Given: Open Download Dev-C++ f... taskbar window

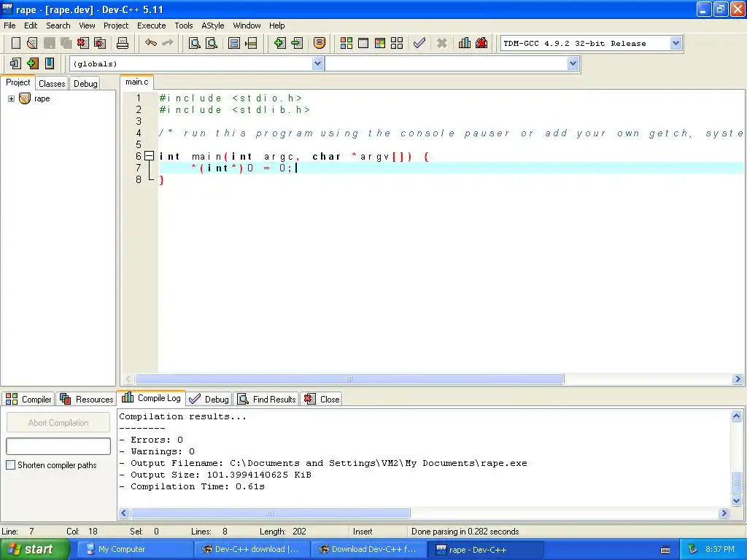Looking at the screenshot, I should (368, 549).
